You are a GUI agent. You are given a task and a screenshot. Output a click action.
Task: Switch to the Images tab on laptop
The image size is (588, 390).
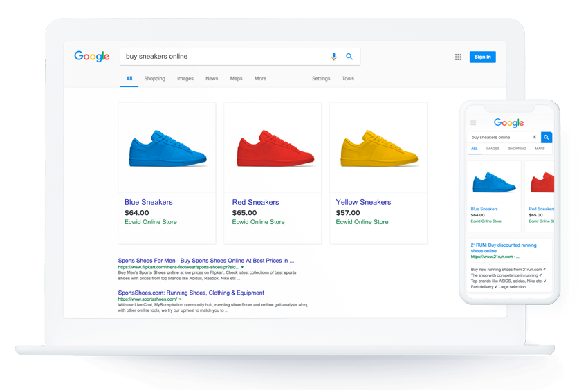(x=185, y=79)
